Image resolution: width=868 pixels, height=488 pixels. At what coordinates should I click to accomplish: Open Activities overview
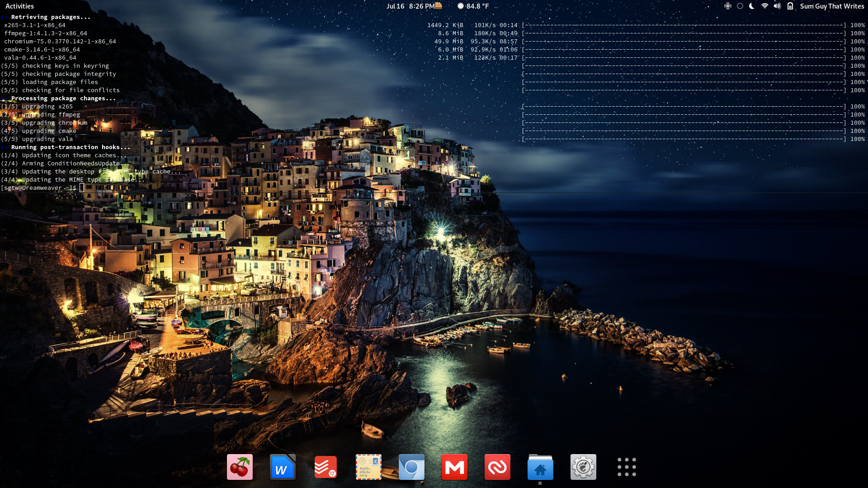19,6
